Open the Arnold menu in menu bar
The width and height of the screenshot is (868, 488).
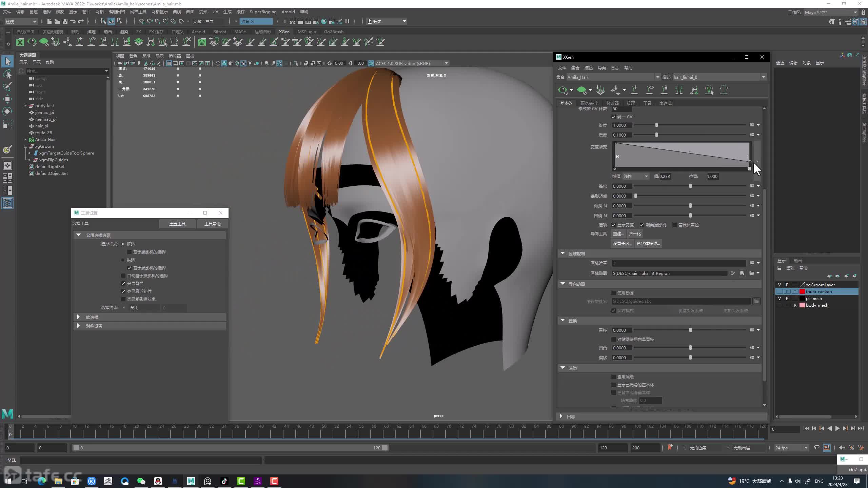[288, 12]
